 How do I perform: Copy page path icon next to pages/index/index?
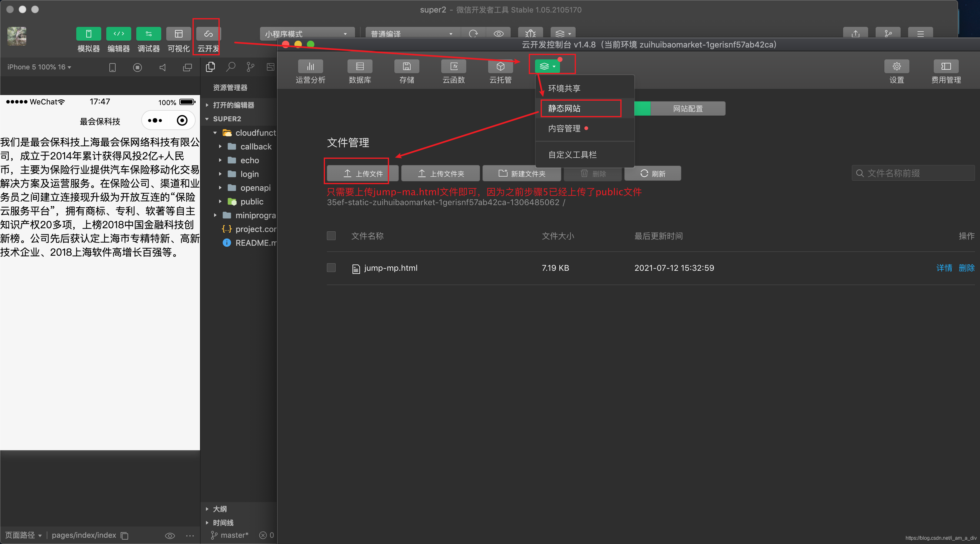[x=124, y=536]
